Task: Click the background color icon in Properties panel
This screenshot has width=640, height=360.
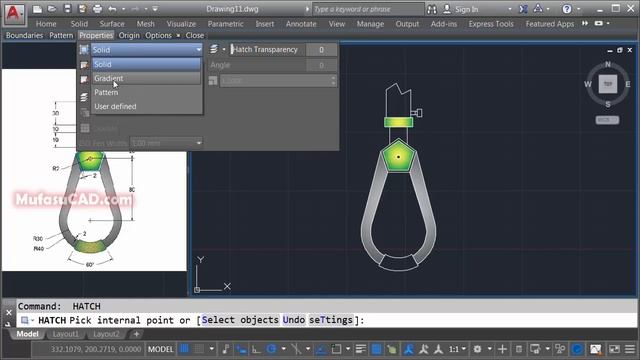Action: [84, 80]
